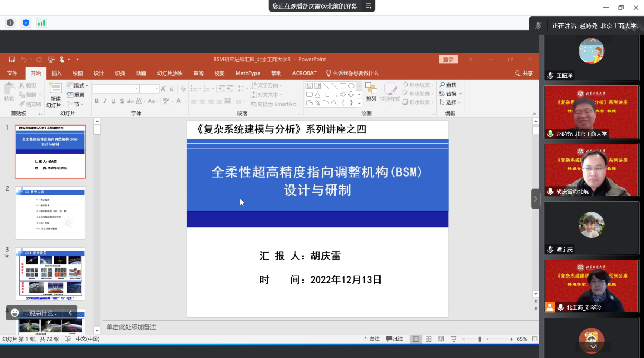
Task: Switch to the Slide Show ribbon tab
Action: click(170, 73)
